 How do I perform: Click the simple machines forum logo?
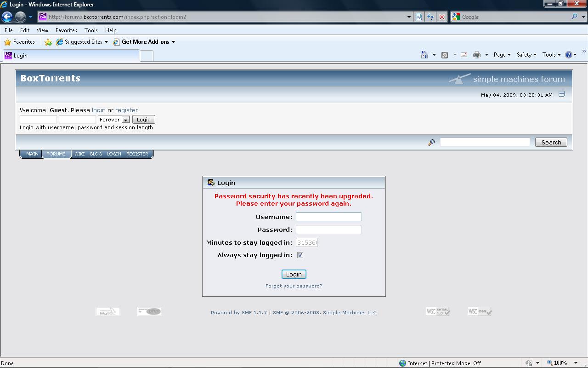(507, 79)
